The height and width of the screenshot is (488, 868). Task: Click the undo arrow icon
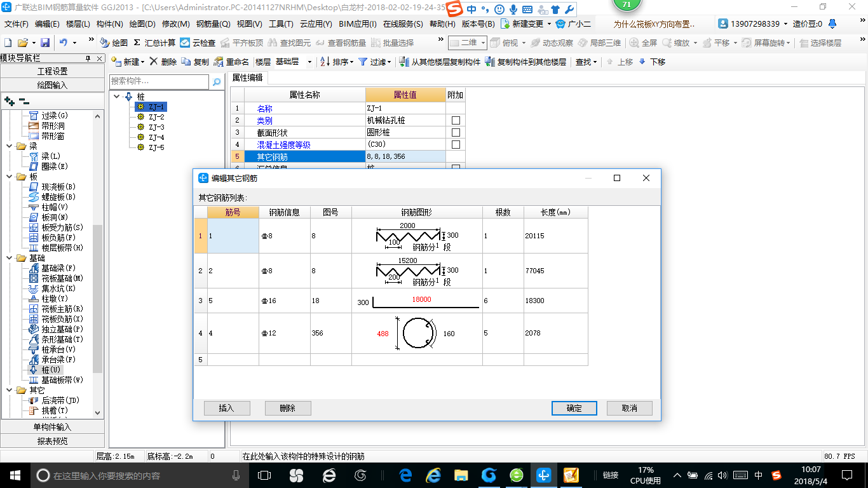pos(64,43)
